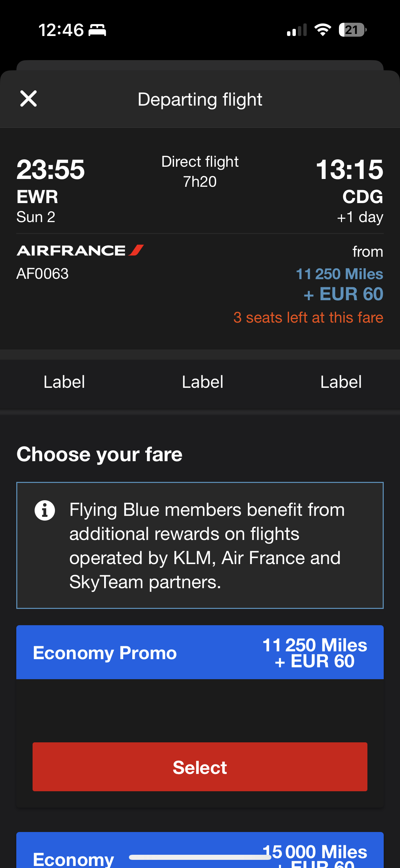Tap the departure time 23:55 from EWR
This screenshot has height=868, width=400.
(50, 170)
